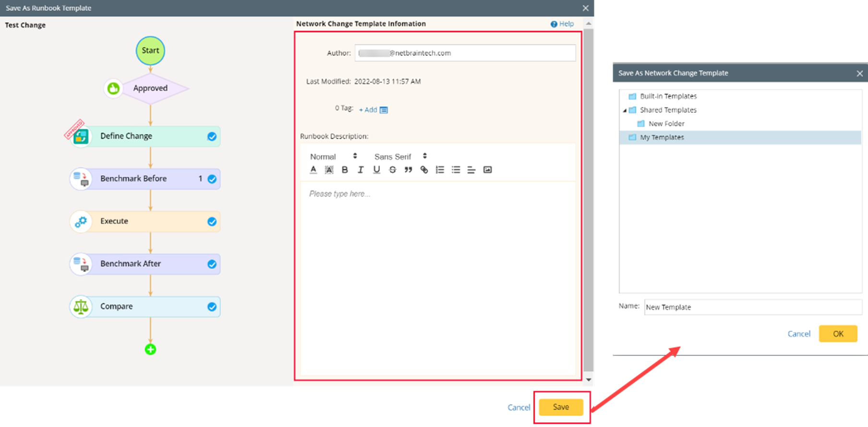Click the Define Change step icon

coord(81,136)
